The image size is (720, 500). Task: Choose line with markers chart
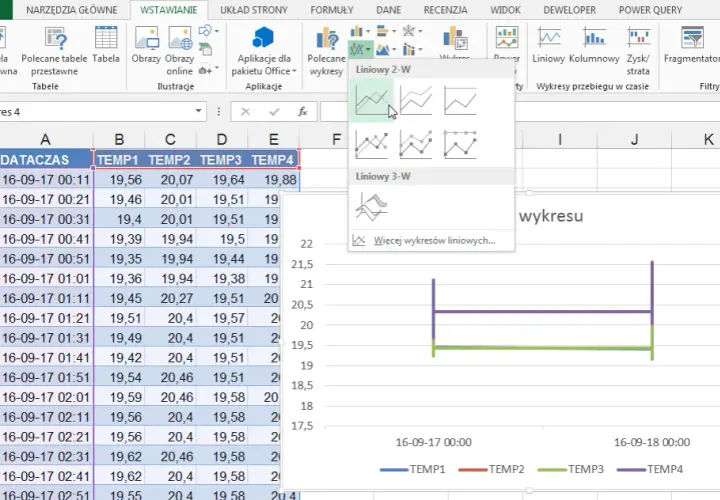[x=371, y=145]
